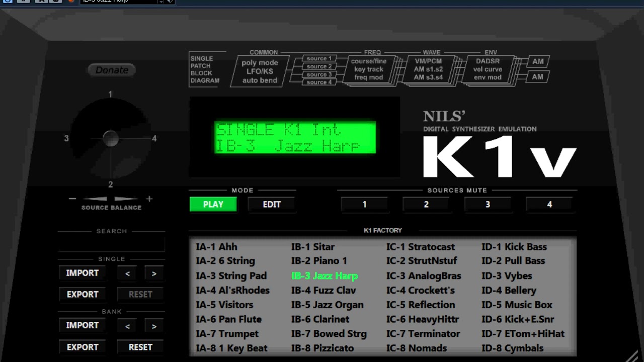This screenshot has height=362, width=644.
Task: Mute source 3
Action: tap(488, 205)
